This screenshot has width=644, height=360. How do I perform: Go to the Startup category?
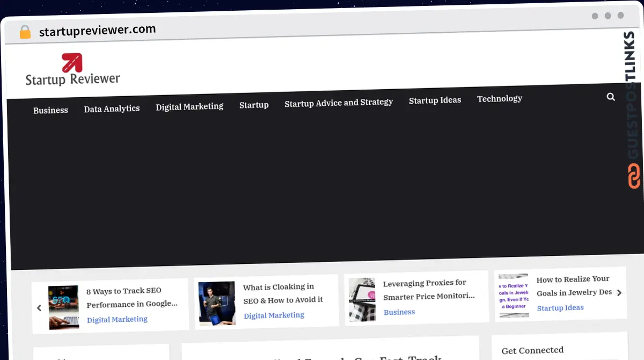pyautogui.click(x=254, y=105)
